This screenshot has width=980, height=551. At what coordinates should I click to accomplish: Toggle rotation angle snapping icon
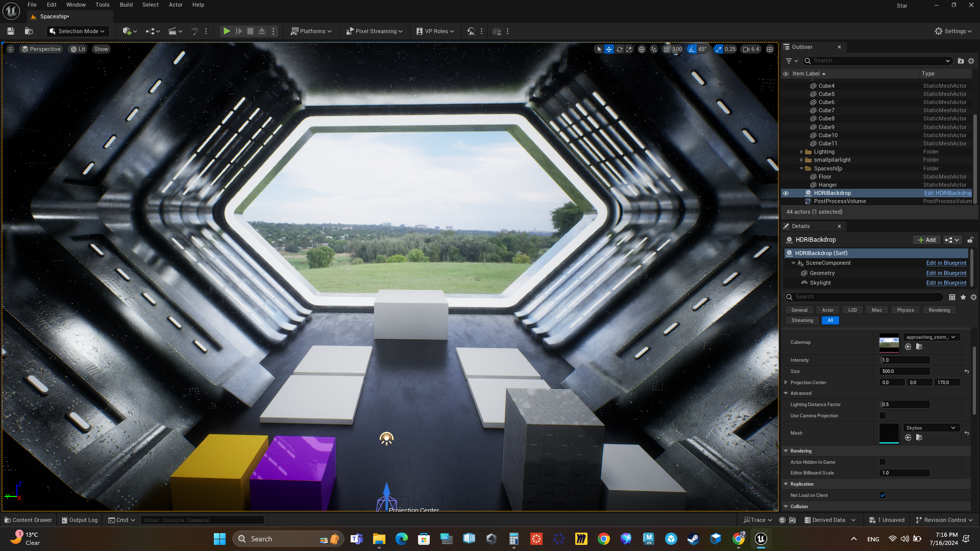click(692, 49)
